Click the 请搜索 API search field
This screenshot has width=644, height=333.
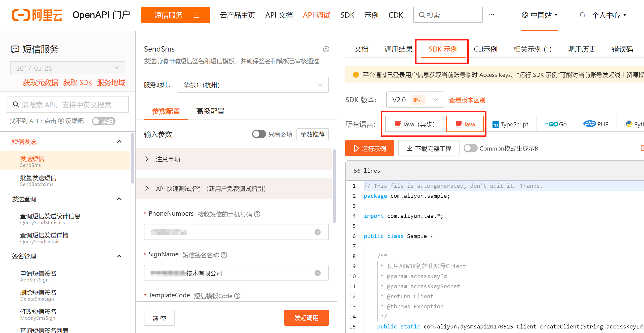point(68,105)
